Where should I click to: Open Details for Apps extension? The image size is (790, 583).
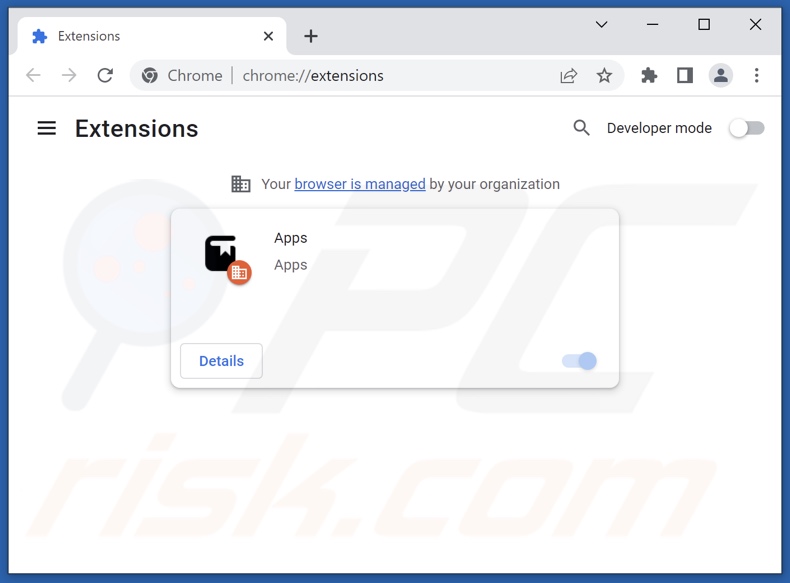pos(221,361)
